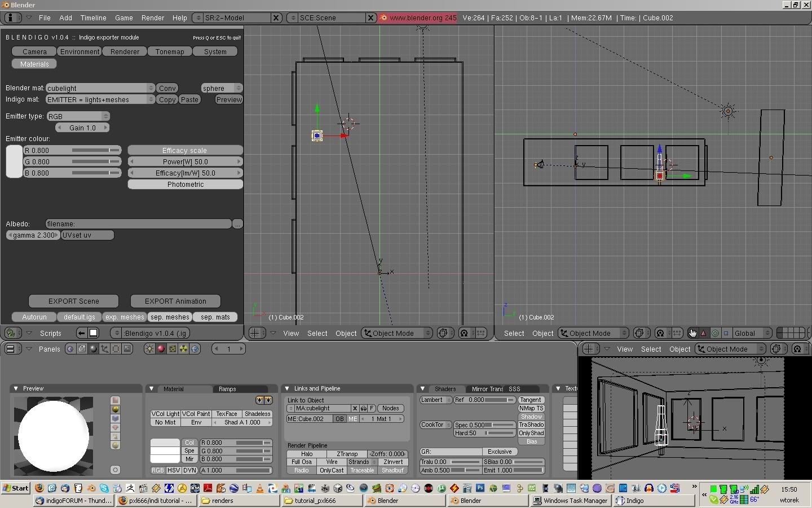This screenshot has width=812, height=508.
Task: Select Material buttons red sphere icon
Action: (161, 349)
